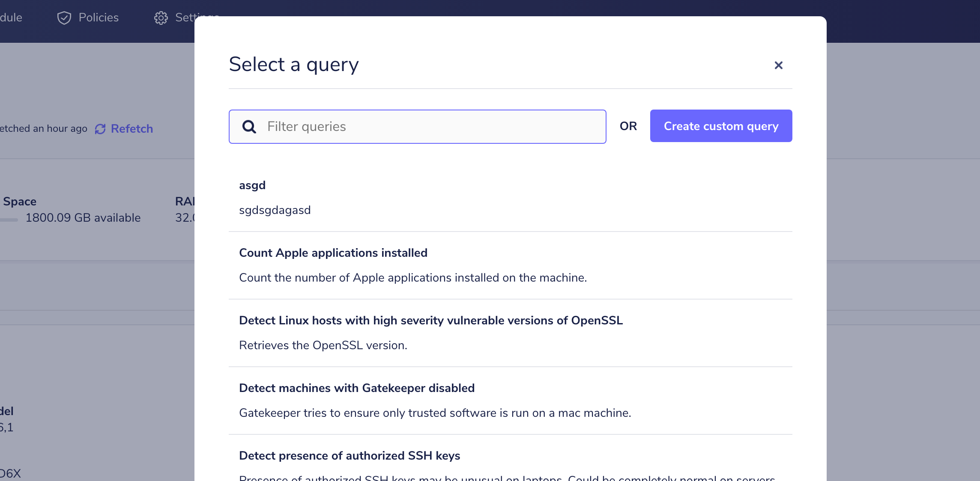Select the Detect Linux hosts with vulnerable OpenSSL query

[431, 321]
